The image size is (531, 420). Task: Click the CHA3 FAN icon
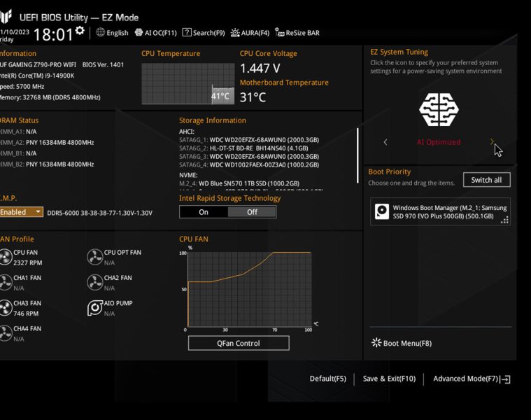[6, 308]
